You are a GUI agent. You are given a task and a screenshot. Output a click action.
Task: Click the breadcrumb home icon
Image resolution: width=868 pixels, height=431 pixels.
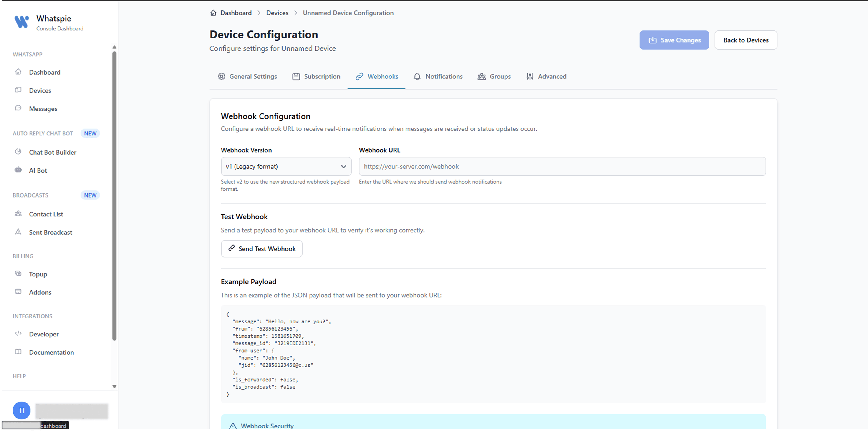click(x=213, y=13)
